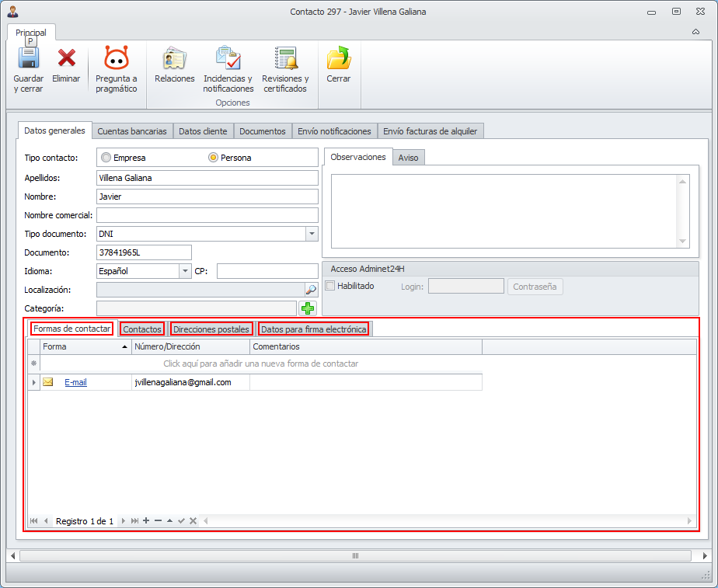Open Incidencias y notificaciones

[228, 59]
